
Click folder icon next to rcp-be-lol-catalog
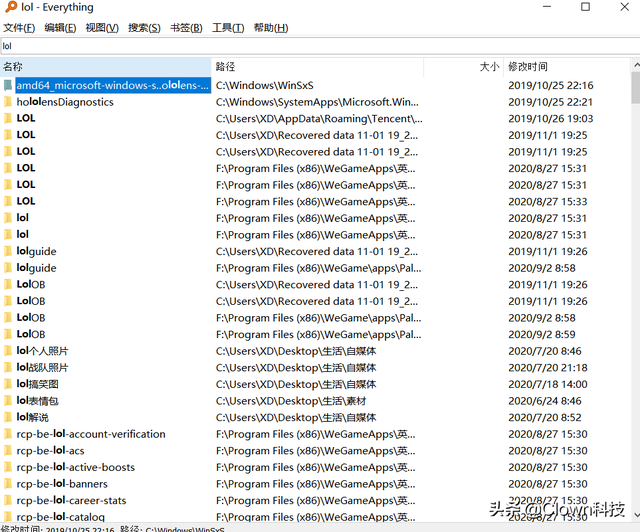[x=8, y=517]
